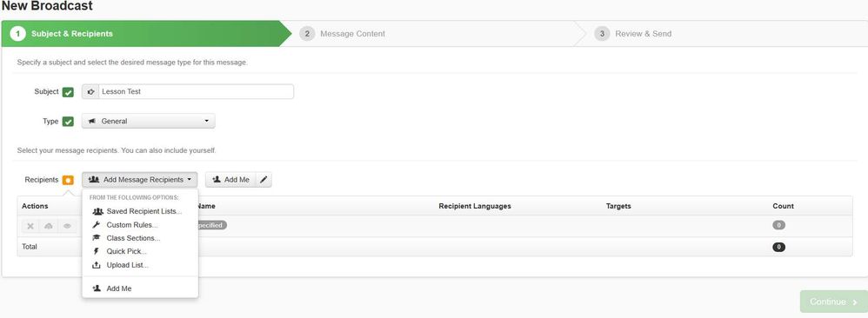Screen dimensions: 868x318
Task: Click the Recipient Languages column header
Action: 475,206
